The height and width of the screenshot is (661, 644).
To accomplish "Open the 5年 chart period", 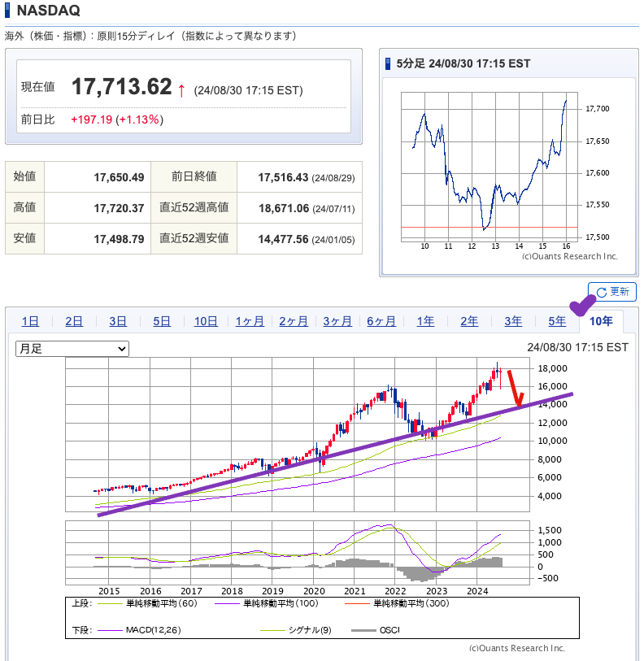I will 557,321.
